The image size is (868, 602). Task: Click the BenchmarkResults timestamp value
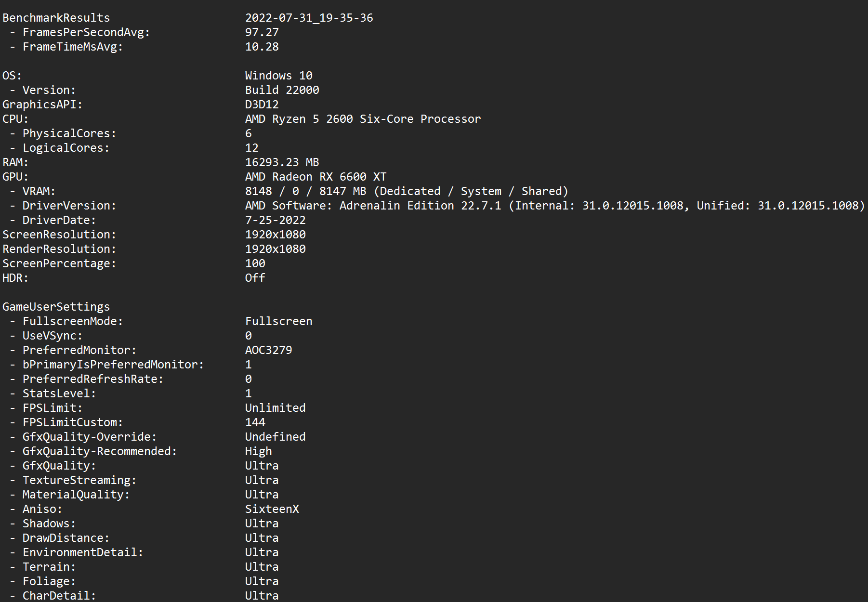[x=309, y=18]
